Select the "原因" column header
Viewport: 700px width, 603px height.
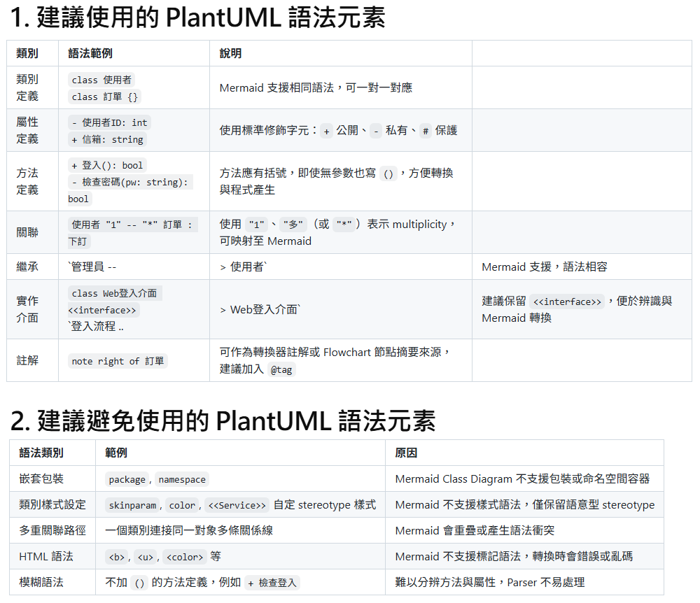click(x=406, y=453)
